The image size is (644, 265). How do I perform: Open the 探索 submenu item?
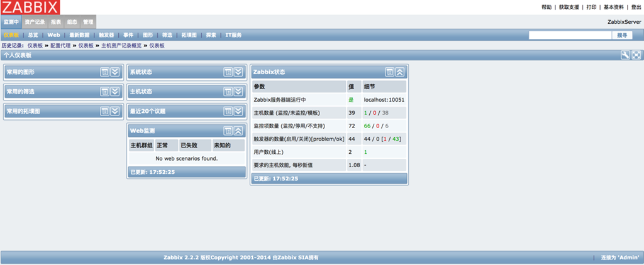(x=211, y=35)
